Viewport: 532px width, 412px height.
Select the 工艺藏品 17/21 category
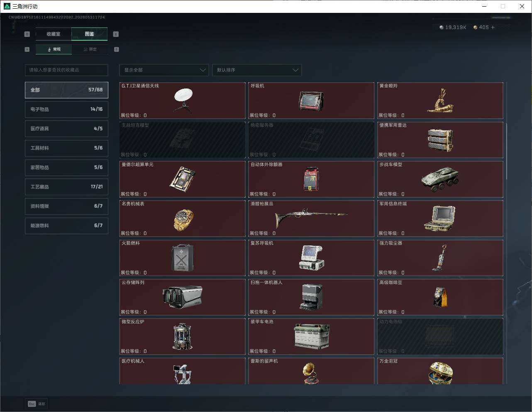pyautogui.click(x=66, y=187)
